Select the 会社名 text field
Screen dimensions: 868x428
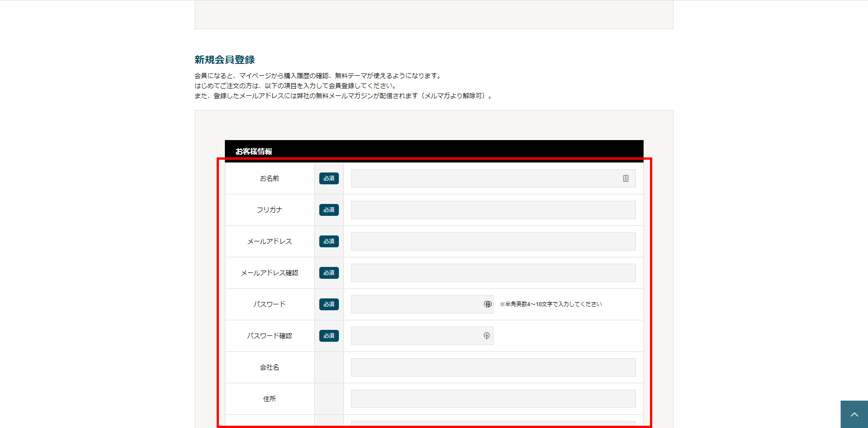[493, 367]
